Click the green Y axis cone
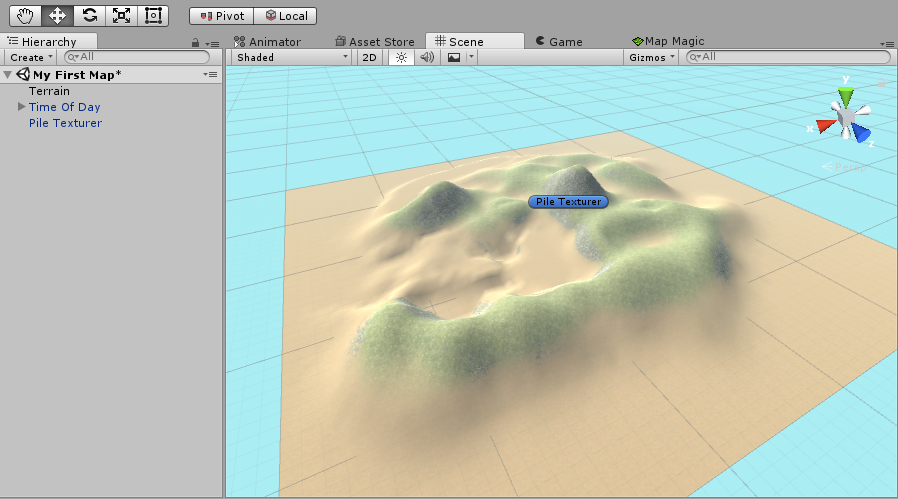 click(x=845, y=96)
